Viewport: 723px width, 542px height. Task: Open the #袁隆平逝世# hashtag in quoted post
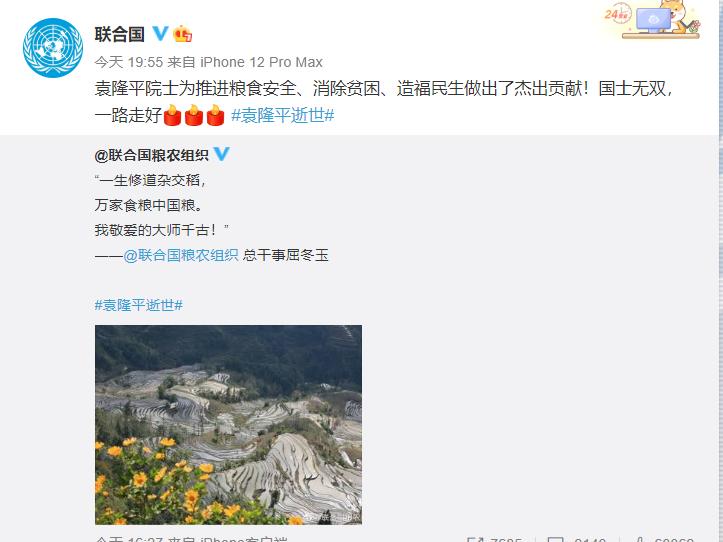click(x=139, y=305)
